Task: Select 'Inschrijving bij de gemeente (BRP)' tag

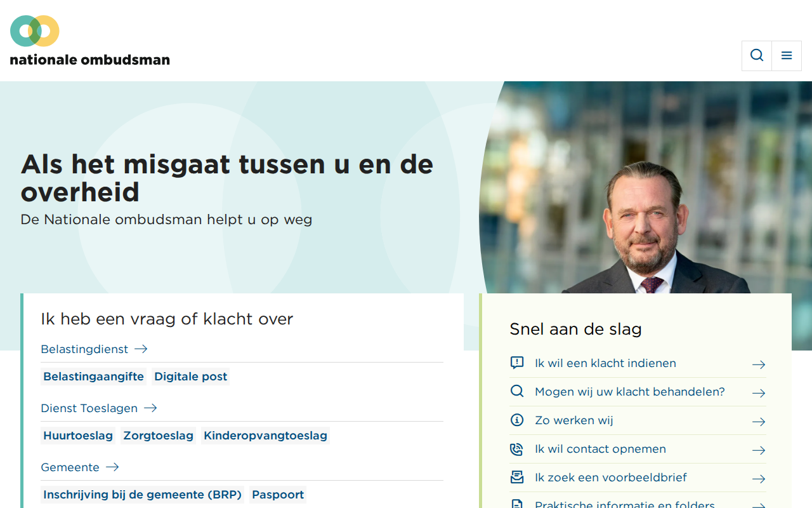Action: point(143,495)
